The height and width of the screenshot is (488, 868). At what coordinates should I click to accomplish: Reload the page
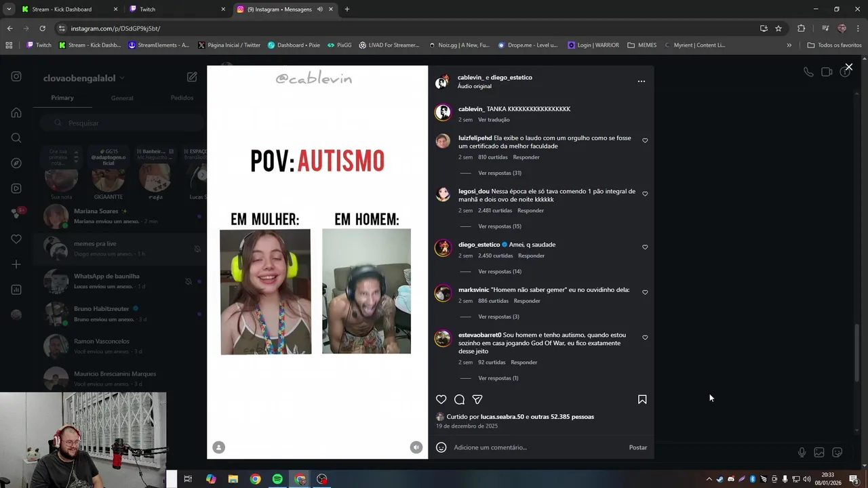tap(42, 28)
